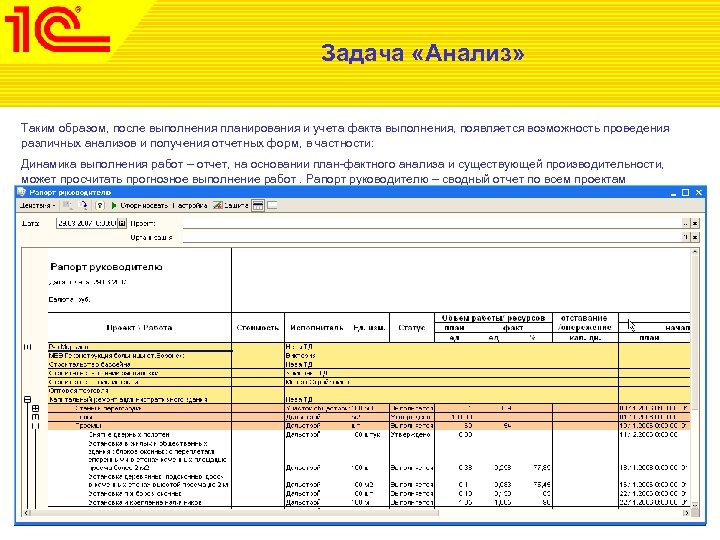Viewport: 720px width, 540px height.
Task: Click the Рапорт руководителю report heading
Action: point(106,267)
